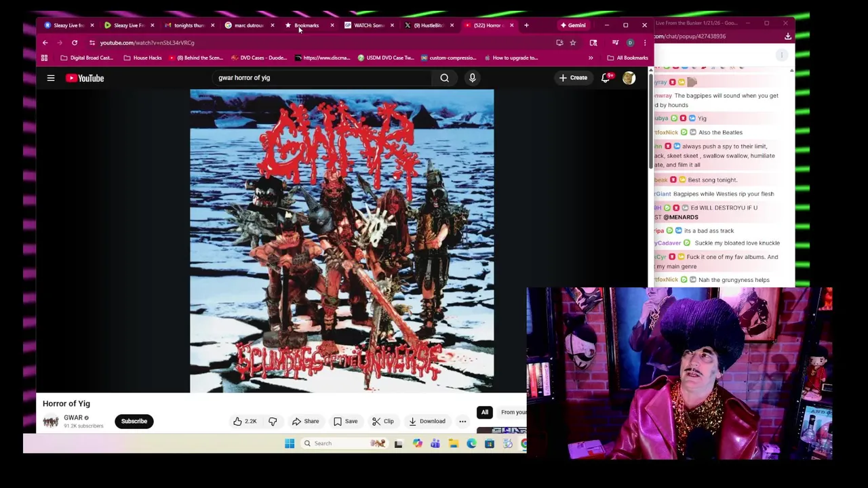The height and width of the screenshot is (488, 868).
Task: Download the video
Action: [x=427, y=422]
